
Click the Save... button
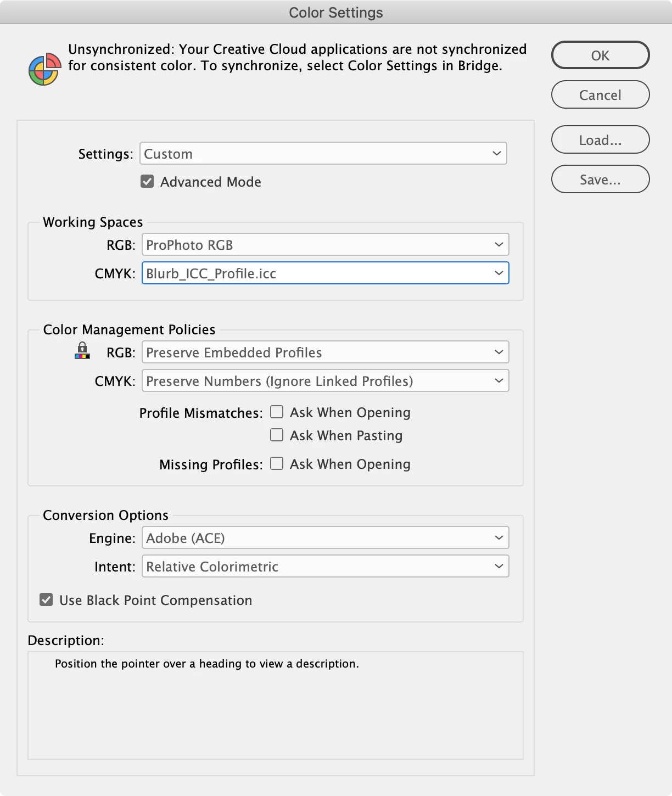(x=600, y=180)
